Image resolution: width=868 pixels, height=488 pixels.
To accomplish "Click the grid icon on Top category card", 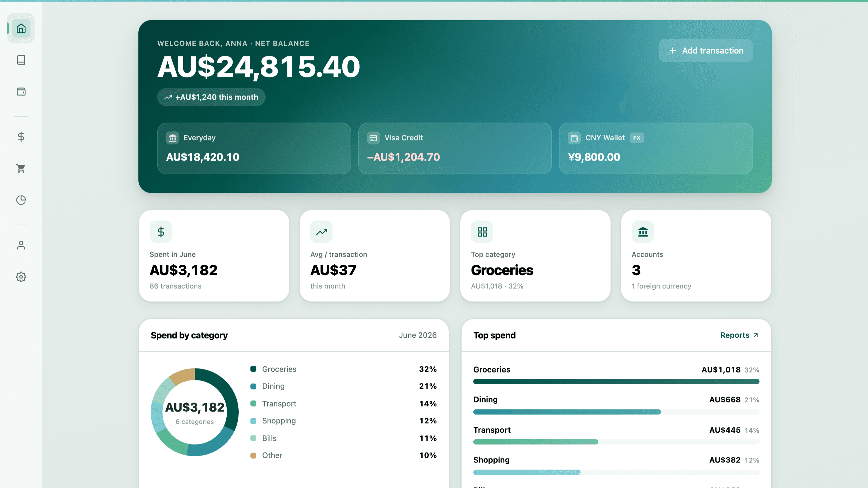I will 482,232.
